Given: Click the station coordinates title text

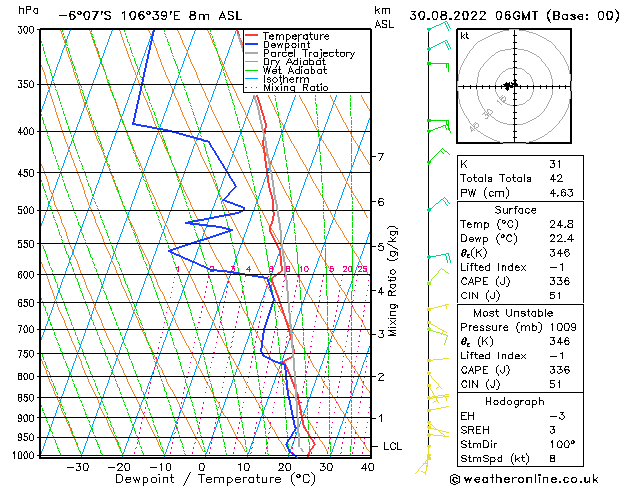Looking at the screenshot, I should point(150,16).
